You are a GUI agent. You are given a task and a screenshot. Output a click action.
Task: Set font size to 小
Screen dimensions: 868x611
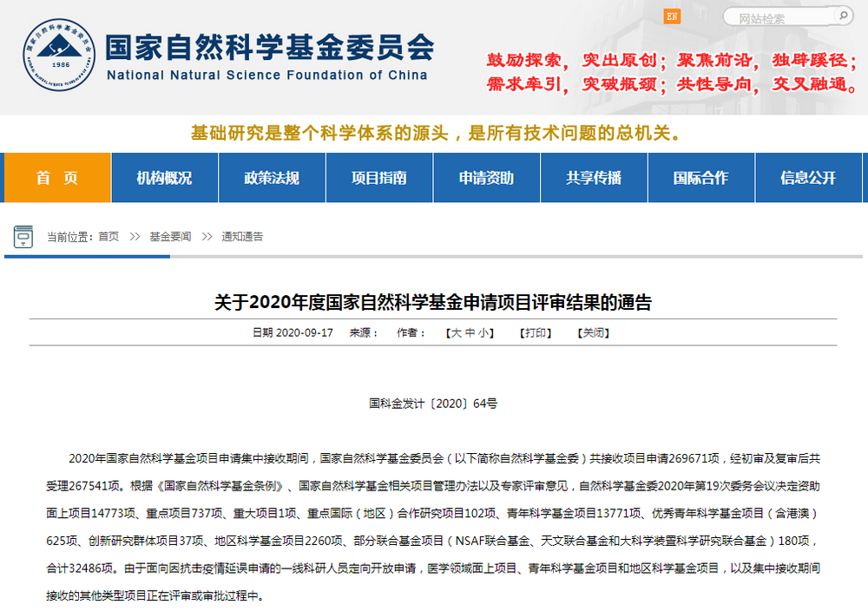tap(483, 332)
